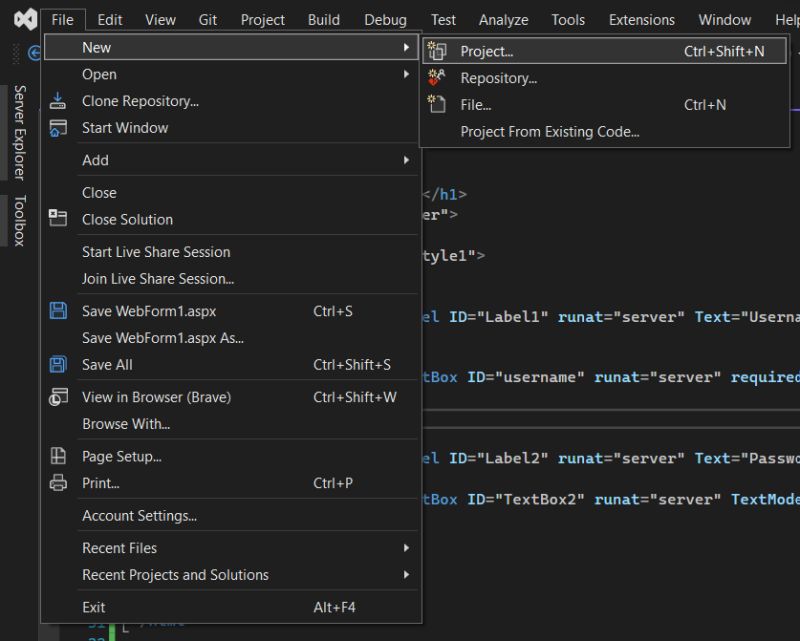
Task: Click the Clone Repository icon
Action: 58,99
